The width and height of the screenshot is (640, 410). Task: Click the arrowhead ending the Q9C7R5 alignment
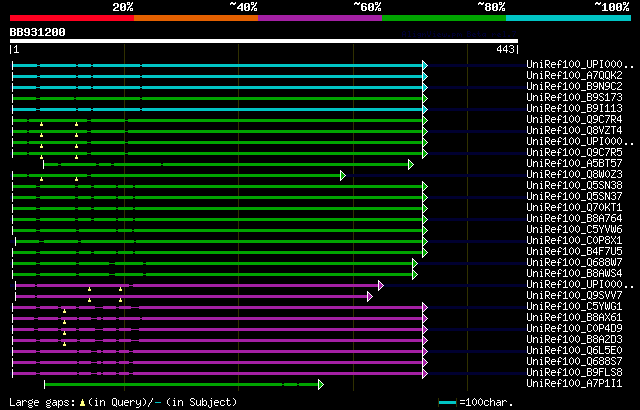point(425,153)
